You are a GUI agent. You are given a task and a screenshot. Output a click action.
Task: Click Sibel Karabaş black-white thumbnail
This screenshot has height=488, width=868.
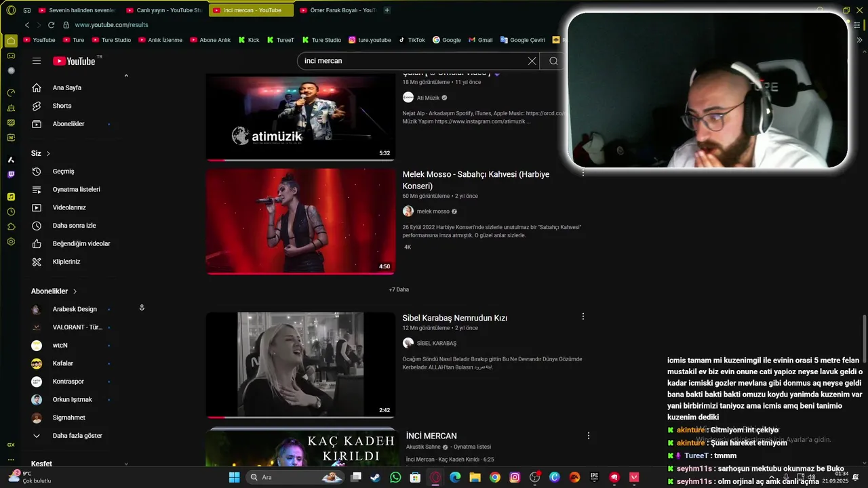[x=300, y=365]
